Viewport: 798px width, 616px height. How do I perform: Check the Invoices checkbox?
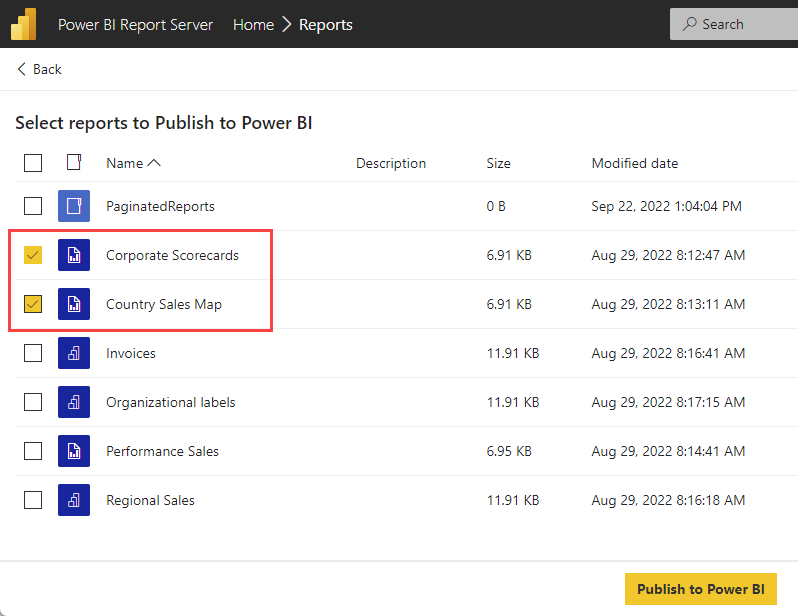tap(33, 353)
